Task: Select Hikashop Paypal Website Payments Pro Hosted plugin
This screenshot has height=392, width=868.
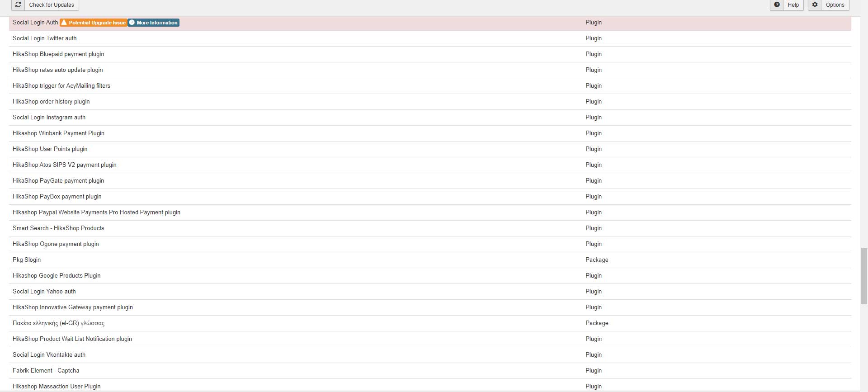Action: pyautogui.click(x=97, y=212)
